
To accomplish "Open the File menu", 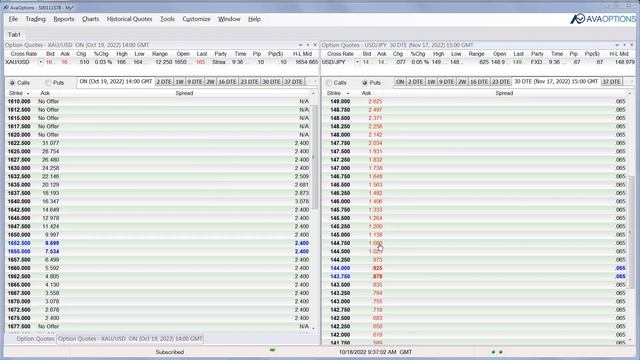I will point(13,19).
